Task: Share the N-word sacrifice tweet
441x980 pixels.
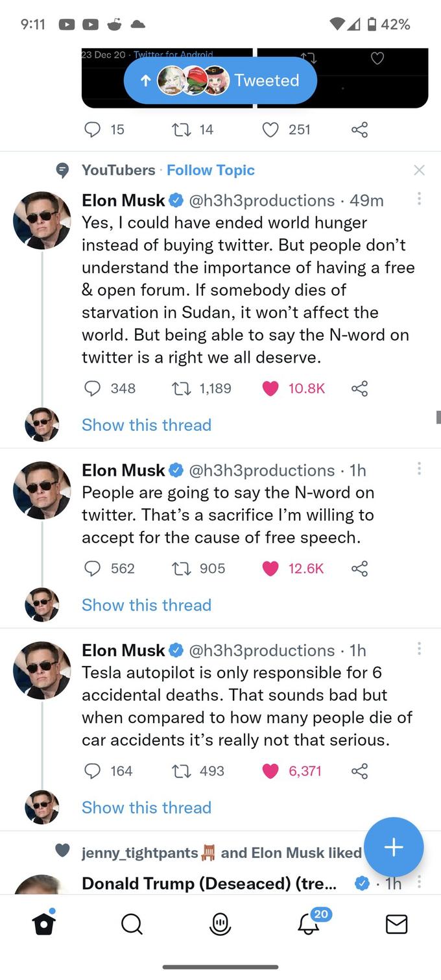Action: click(x=360, y=569)
